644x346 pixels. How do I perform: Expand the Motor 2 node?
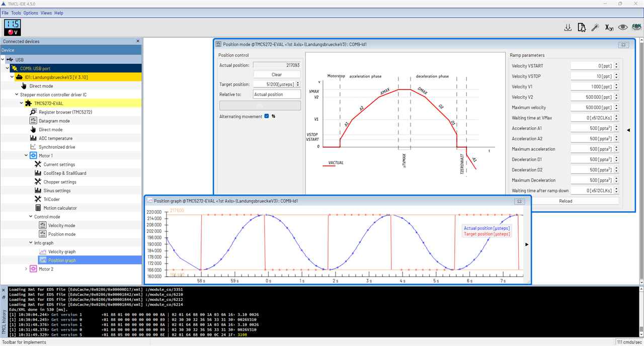(26, 269)
